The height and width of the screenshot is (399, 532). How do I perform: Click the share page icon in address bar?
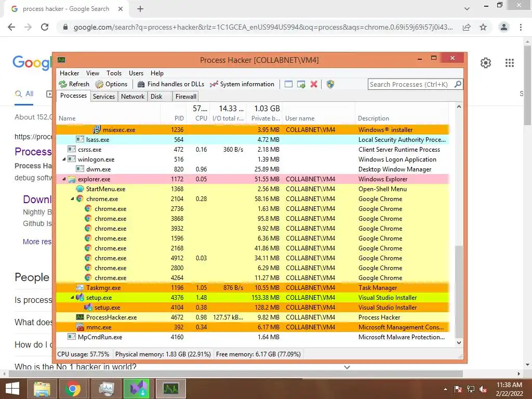467,27
